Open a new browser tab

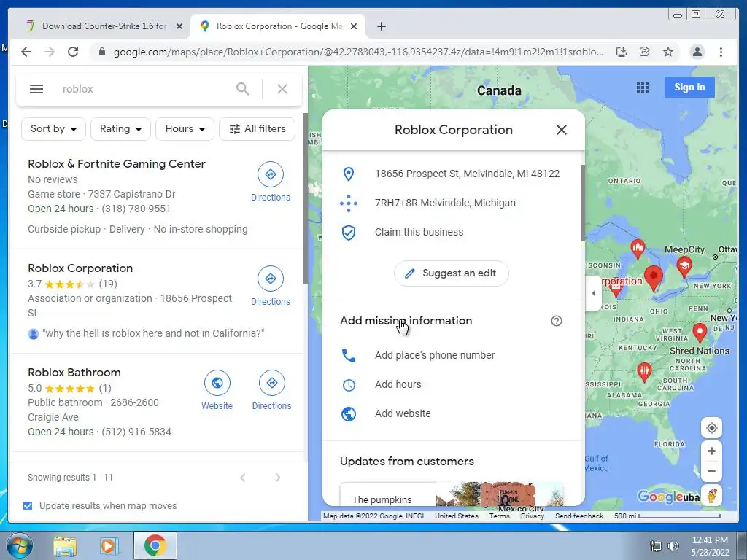coord(381,26)
